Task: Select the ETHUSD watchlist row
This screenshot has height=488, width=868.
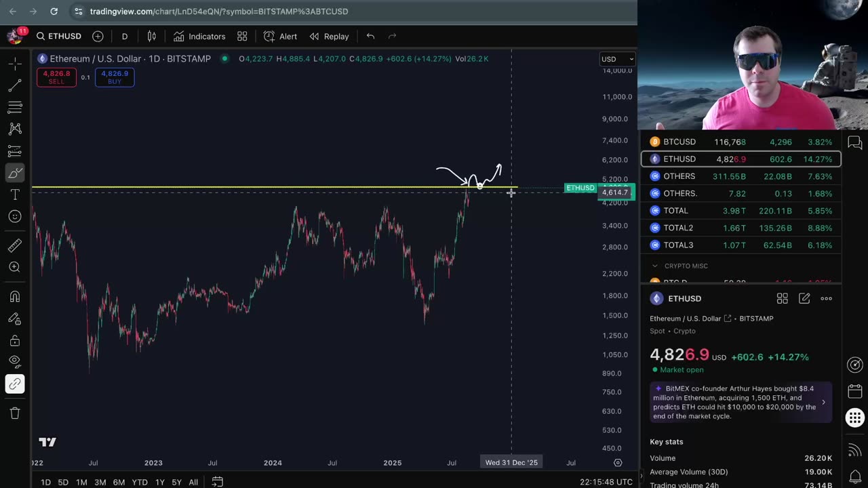Action: pos(741,159)
